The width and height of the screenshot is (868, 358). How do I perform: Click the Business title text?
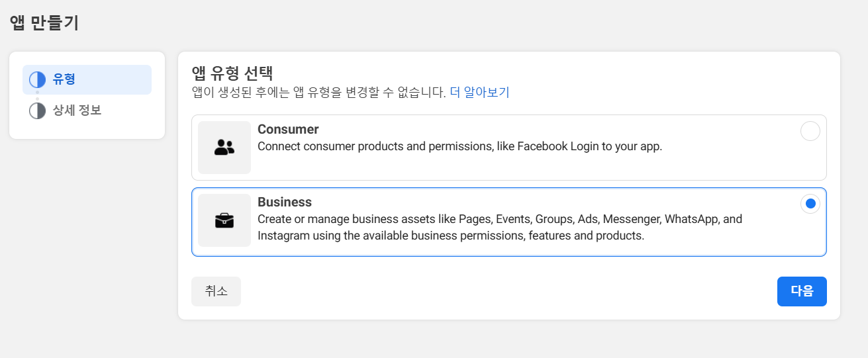pos(285,202)
